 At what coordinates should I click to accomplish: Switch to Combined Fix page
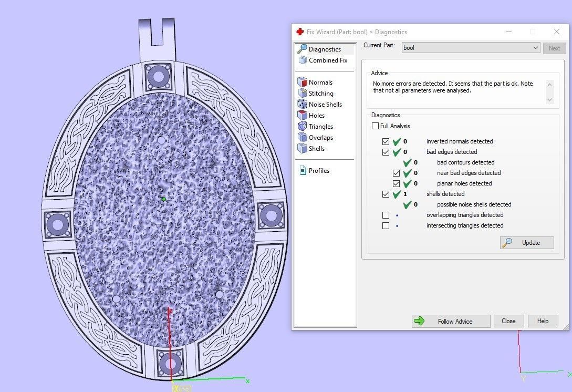pyautogui.click(x=328, y=60)
